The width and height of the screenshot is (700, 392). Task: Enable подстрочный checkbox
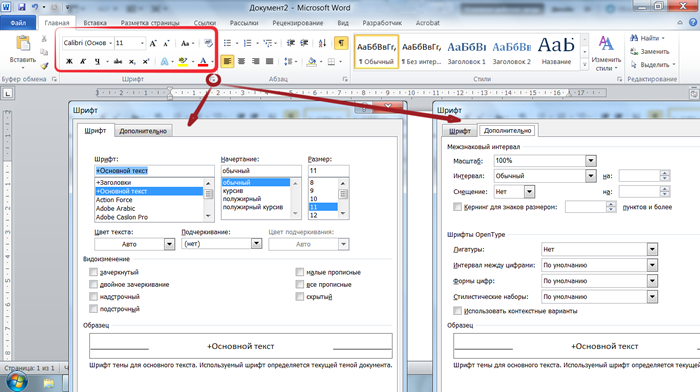pos(93,309)
